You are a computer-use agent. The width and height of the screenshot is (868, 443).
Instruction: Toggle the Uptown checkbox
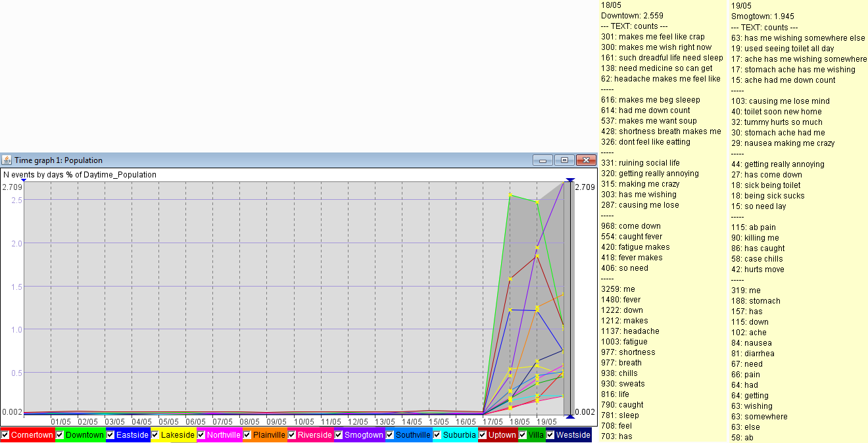point(483,435)
